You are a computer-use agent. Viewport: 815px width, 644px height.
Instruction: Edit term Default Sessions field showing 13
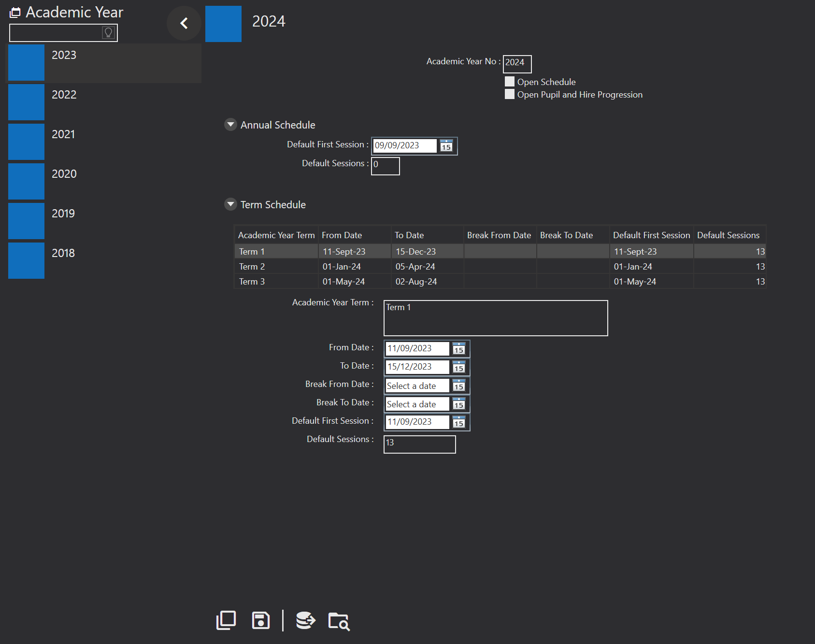coord(420,444)
